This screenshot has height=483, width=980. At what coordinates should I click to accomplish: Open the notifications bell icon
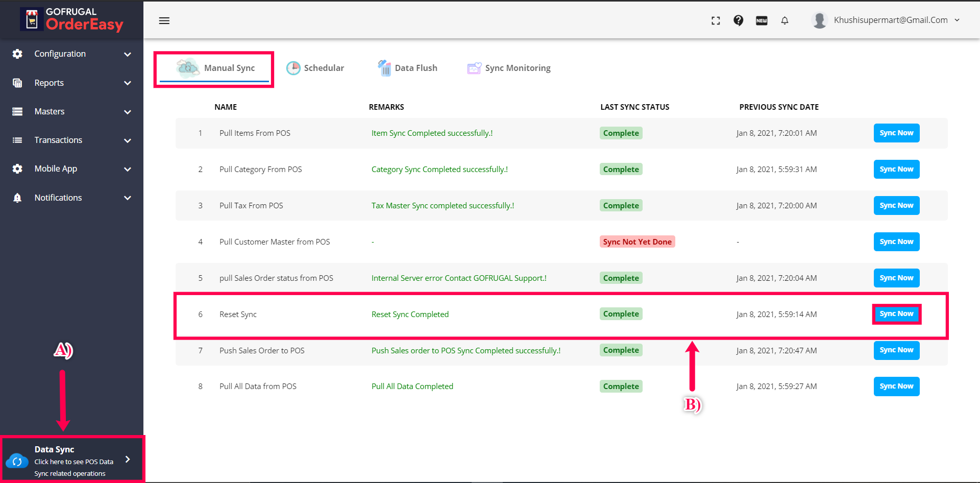point(785,20)
